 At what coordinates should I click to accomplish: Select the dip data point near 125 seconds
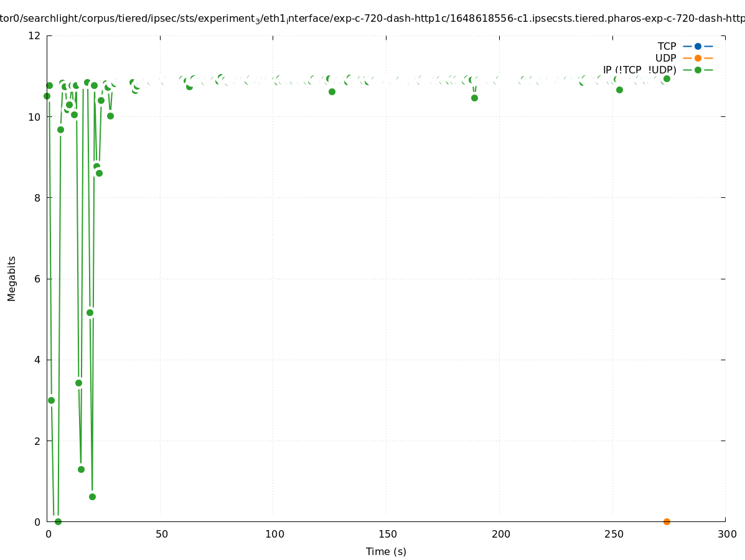pos(332,91)
